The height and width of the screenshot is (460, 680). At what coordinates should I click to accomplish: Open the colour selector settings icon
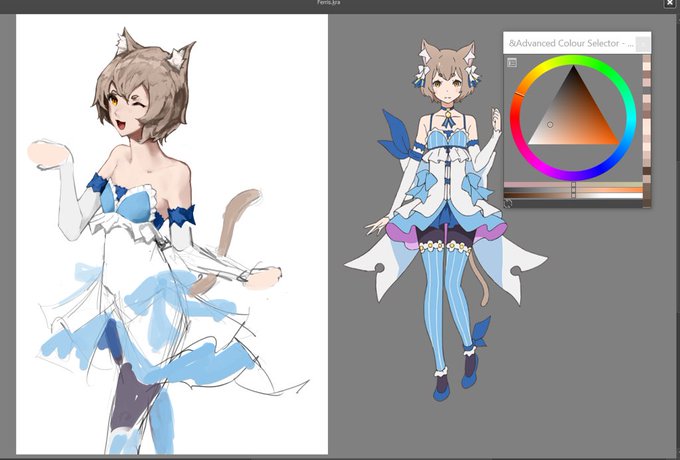click(x=512, y=62)
